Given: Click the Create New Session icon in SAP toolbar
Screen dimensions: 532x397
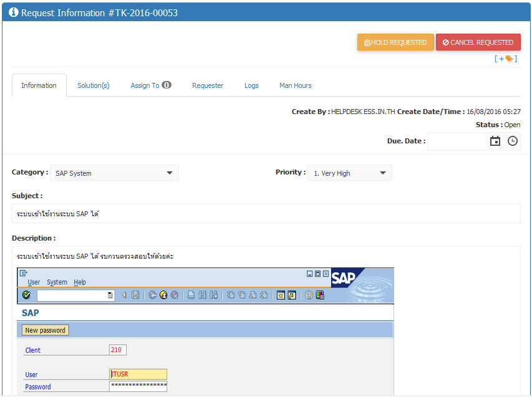Looking at the screenshot, I should (x=281, y=295).
